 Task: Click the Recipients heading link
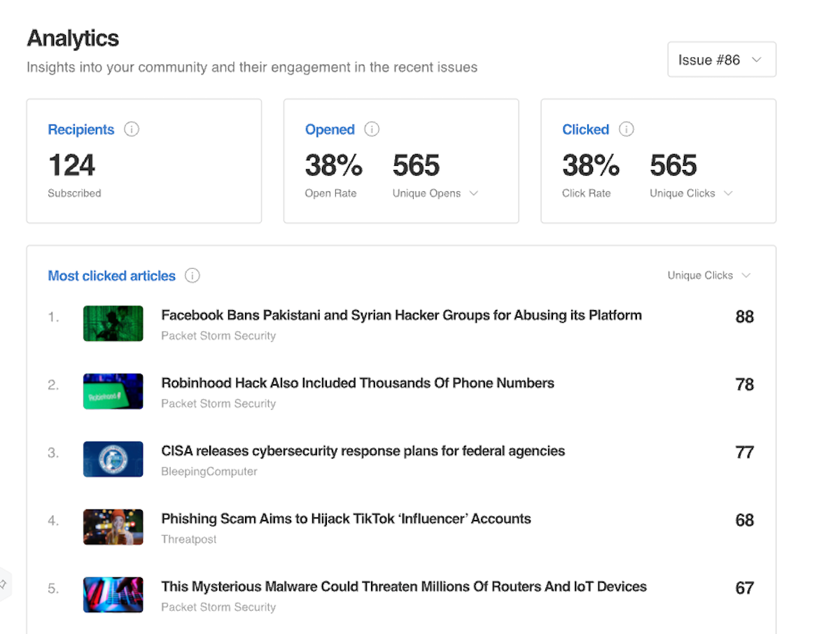(81, 129)
